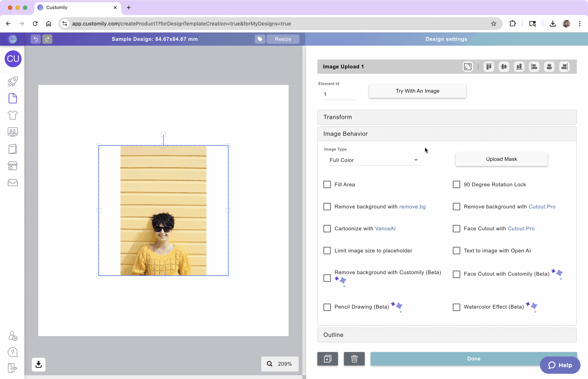
Task: Click the store icon in sidebar
Action: [x=13, y=166]
